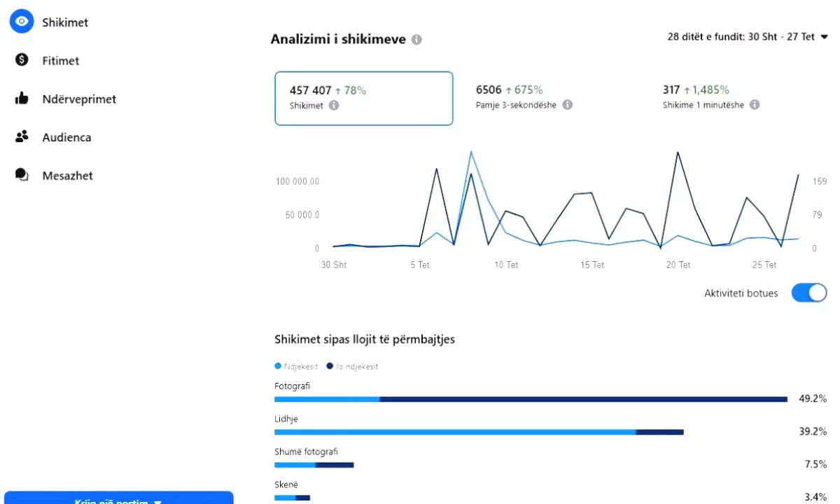Toggle the Aktiviteti botues switch
840x504 pixels.
(x=808, y=293)
